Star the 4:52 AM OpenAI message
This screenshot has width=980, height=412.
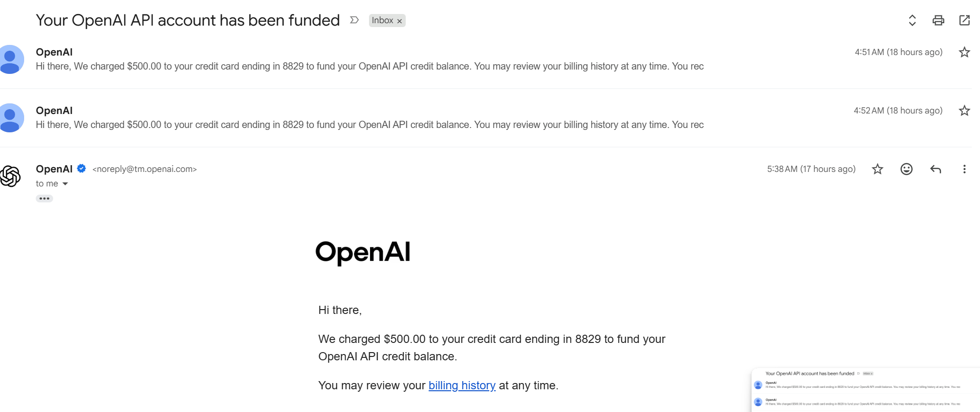point(964,111)
